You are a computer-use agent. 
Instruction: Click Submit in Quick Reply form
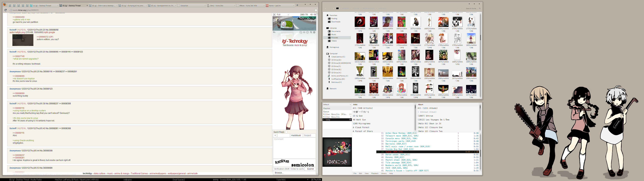(x=310, y=169)
